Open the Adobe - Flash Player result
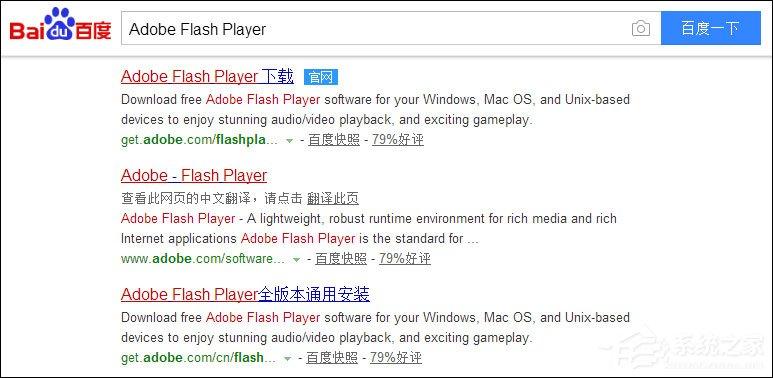Viewport: 773px width, 378px height. coord(194,175)
